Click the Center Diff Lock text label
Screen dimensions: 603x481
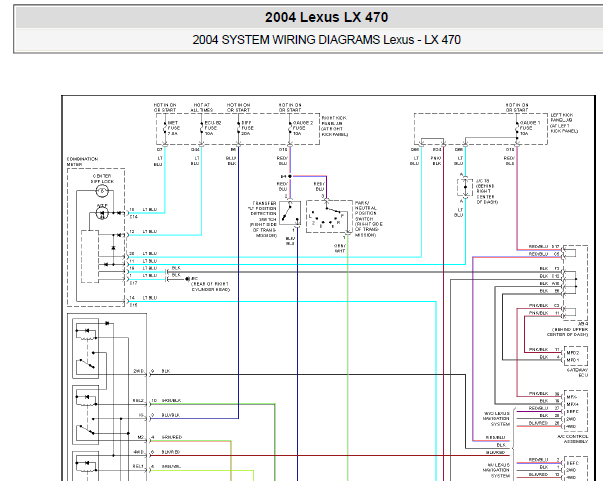point(102,178)
